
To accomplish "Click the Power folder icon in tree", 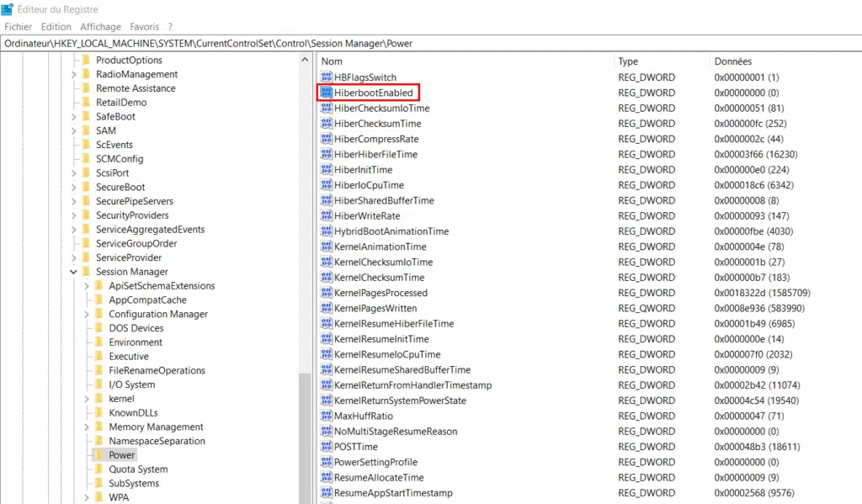I will pyautogui.click(x=98, y=454).
